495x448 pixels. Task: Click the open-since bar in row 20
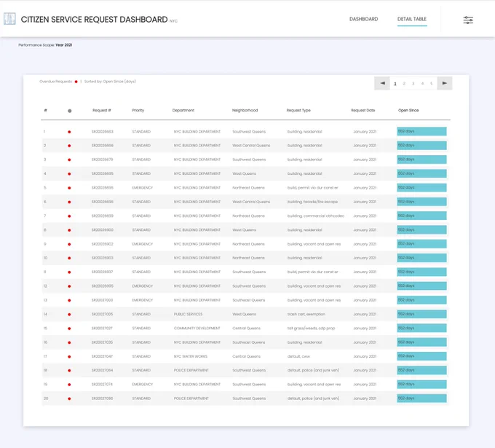point(421,398)
